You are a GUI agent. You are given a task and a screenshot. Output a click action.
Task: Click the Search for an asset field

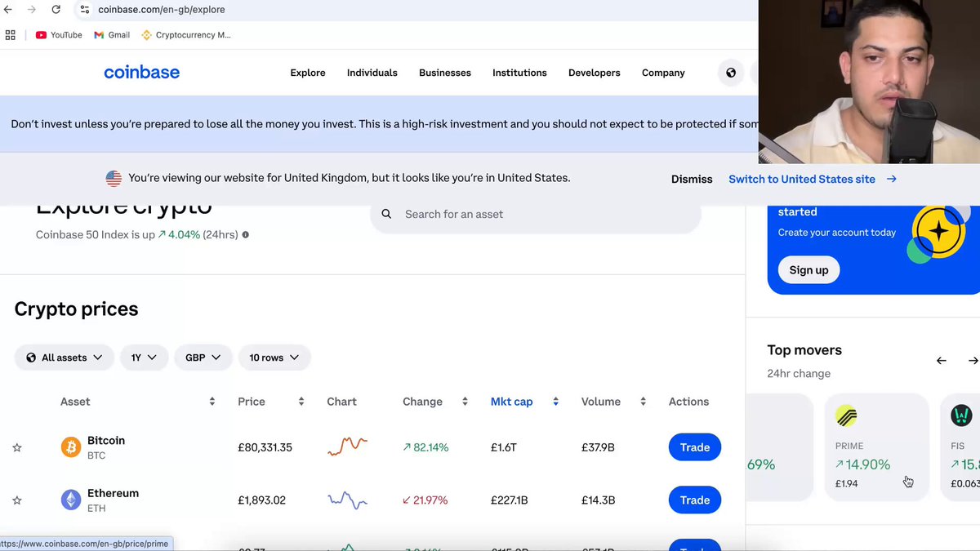coord(536,214)
